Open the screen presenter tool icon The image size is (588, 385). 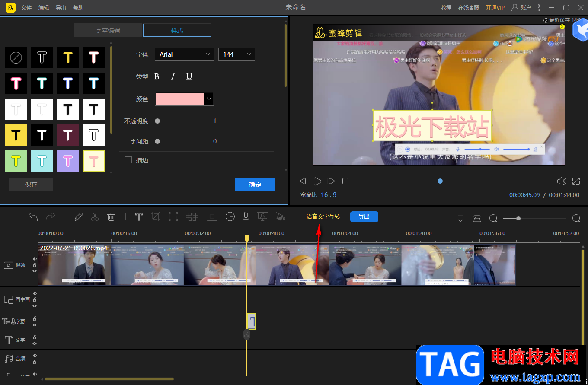(262, 216)
